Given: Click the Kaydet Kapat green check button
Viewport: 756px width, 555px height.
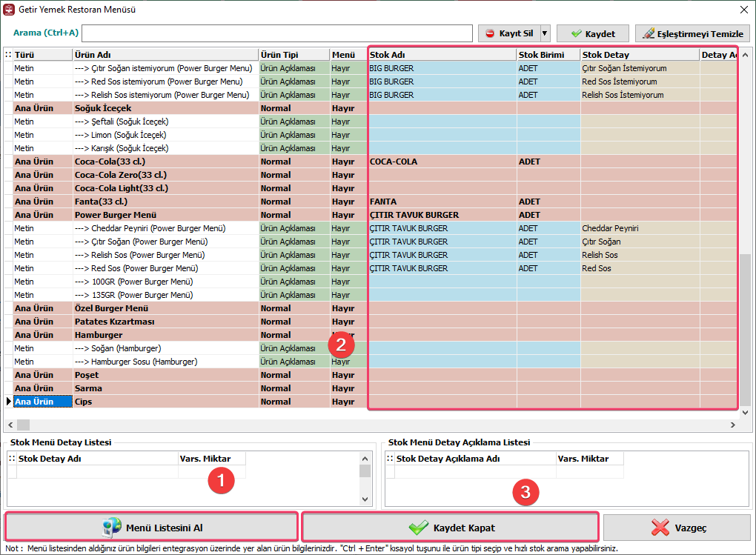Looking at the screenshot, I should coord(451,528).
